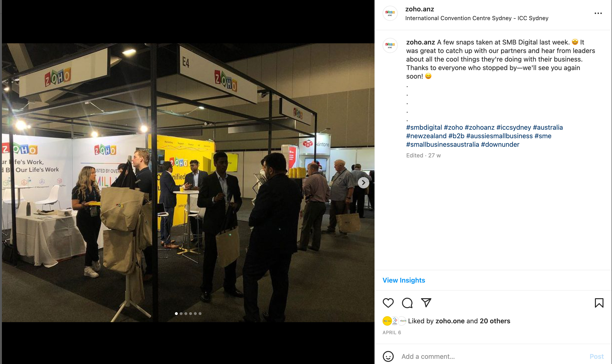Open the ICC Sydney location link
Screen dimensions: 612x364
477,18
